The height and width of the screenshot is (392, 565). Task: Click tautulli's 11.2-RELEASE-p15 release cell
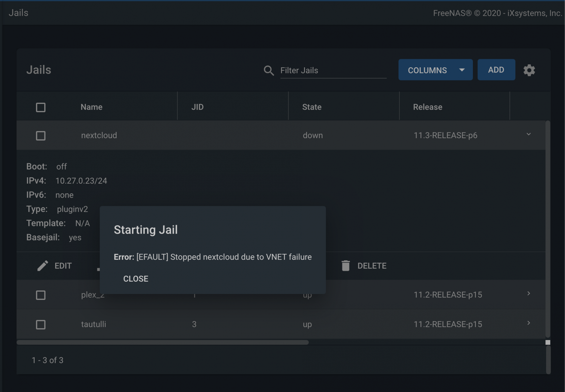448,324
